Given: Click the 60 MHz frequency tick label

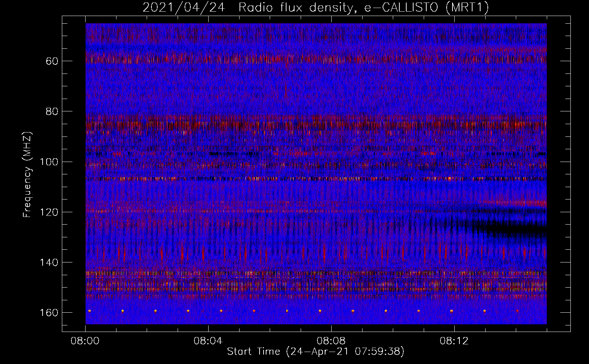Looking at the screenshot, I should click(x=52, y=61).
